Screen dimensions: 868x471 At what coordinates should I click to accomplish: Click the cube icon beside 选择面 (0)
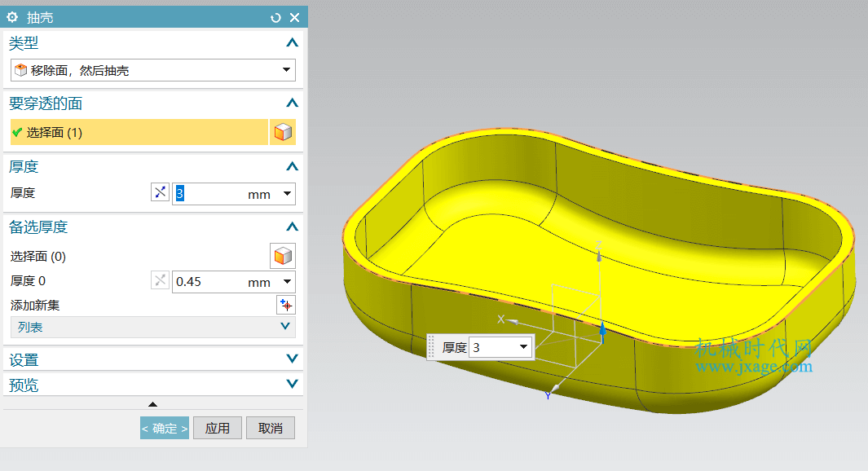[x=283, y=256]
